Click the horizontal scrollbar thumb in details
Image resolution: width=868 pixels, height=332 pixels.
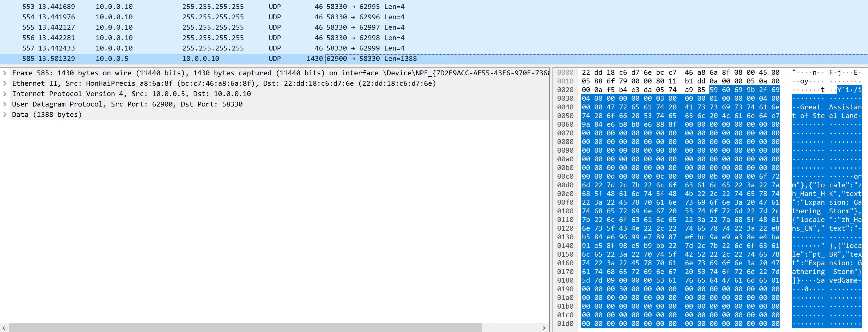245,328
